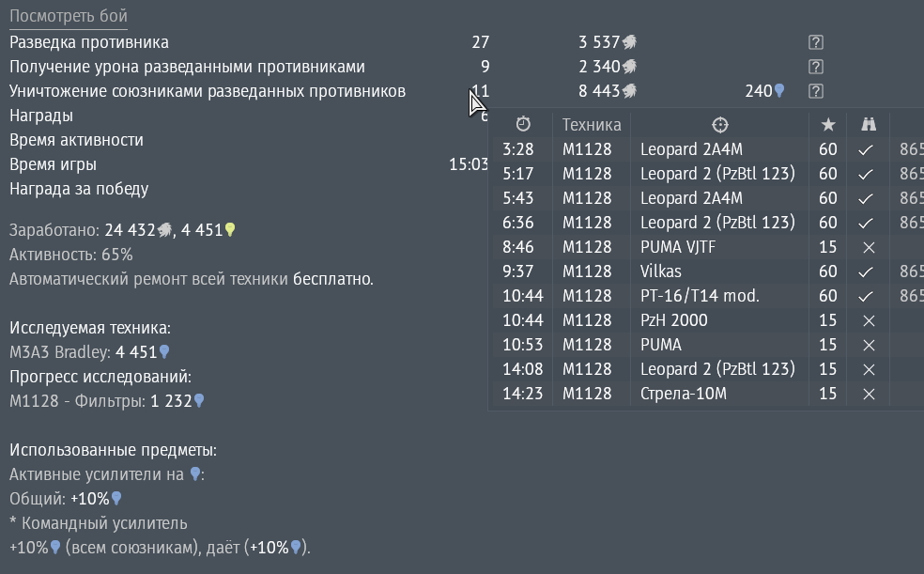Click help icon for Разведка противника row
This screenshot has width=924, height=574.
click(x=816, y=42)
